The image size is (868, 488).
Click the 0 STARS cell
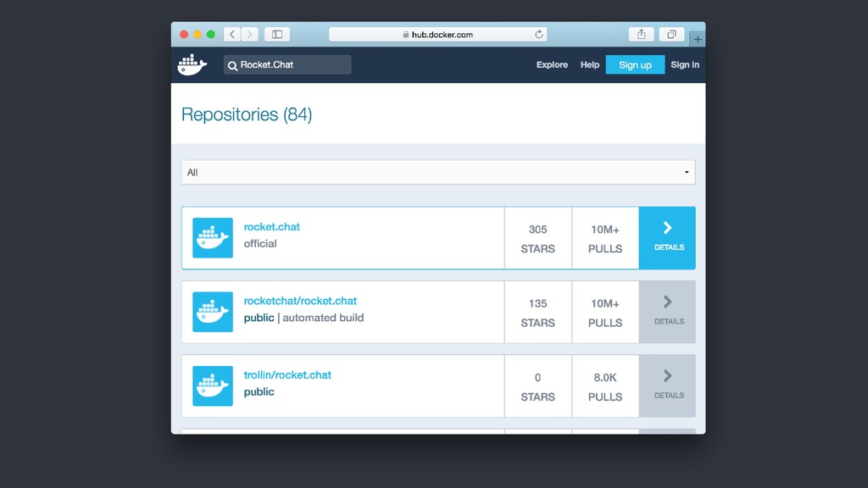(538, 386)
